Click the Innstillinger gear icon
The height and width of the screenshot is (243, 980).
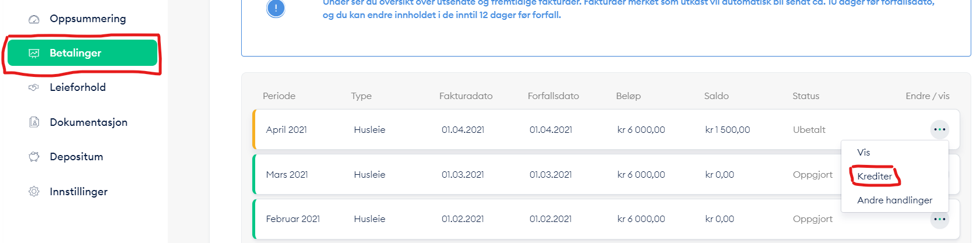[x=34, y=192]
